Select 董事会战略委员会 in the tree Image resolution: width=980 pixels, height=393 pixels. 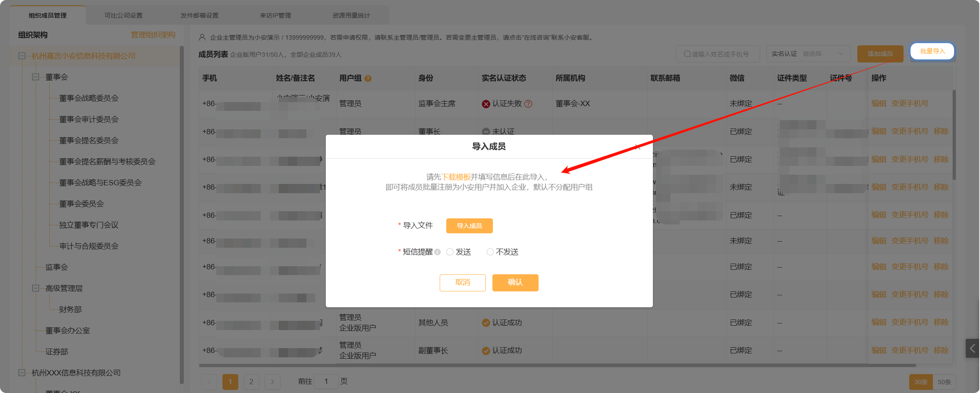(89, 98)
